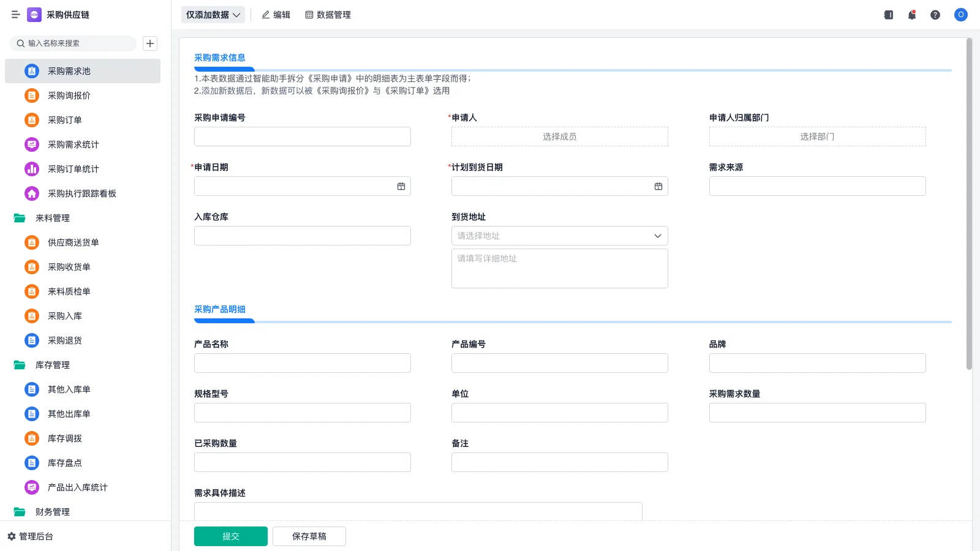This screenshot has height=551, width=980.
Task: Click 选择部门 to pick department
Action: click(818, 137)
